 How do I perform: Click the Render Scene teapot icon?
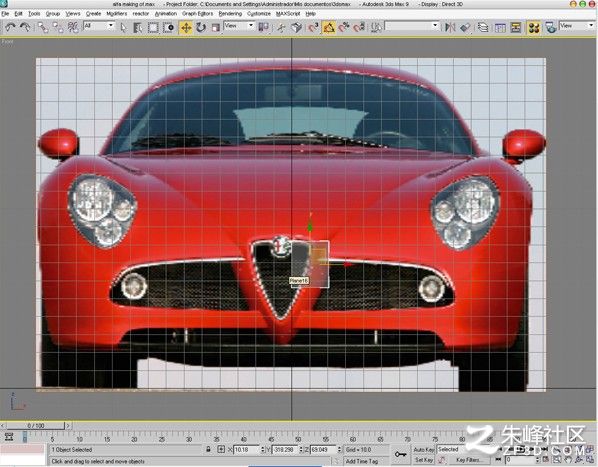pos(550,27)
